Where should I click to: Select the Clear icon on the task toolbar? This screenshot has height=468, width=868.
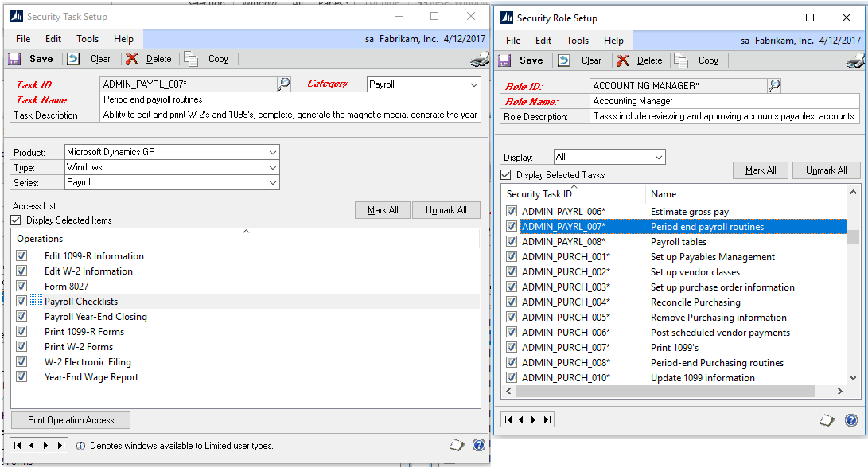[x=73, y=58]
